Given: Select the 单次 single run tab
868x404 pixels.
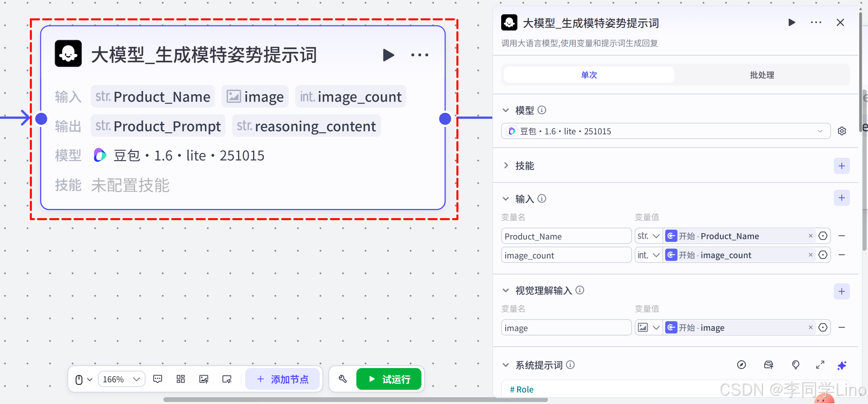Looking at the screenshot, I should click(589, 75).
